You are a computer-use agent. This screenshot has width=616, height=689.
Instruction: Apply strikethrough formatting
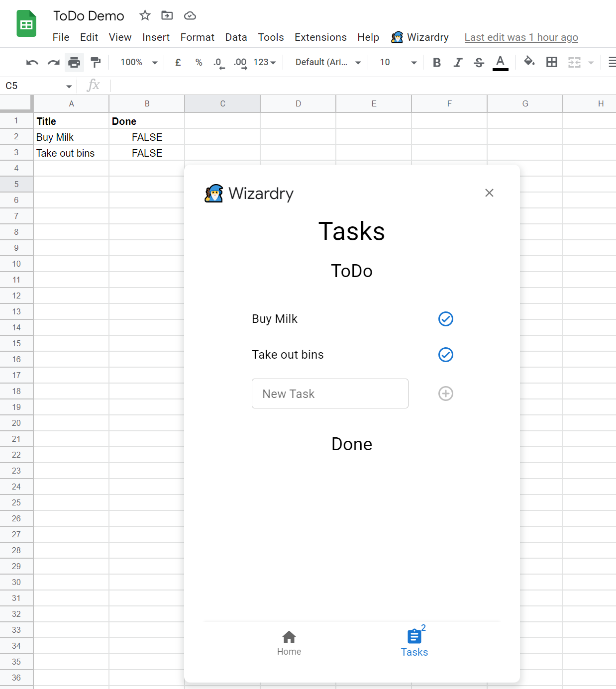pyautogui.click(x=478, y=62)
